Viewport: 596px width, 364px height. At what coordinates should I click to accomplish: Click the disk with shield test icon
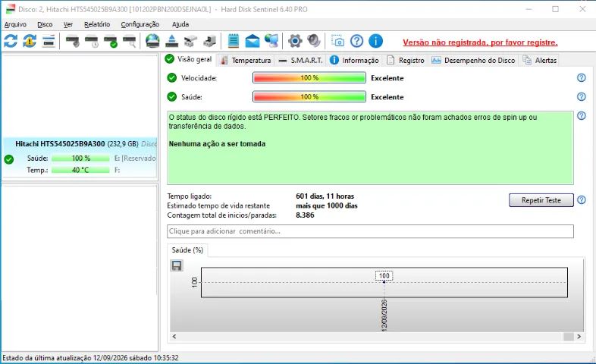[73, 41]
